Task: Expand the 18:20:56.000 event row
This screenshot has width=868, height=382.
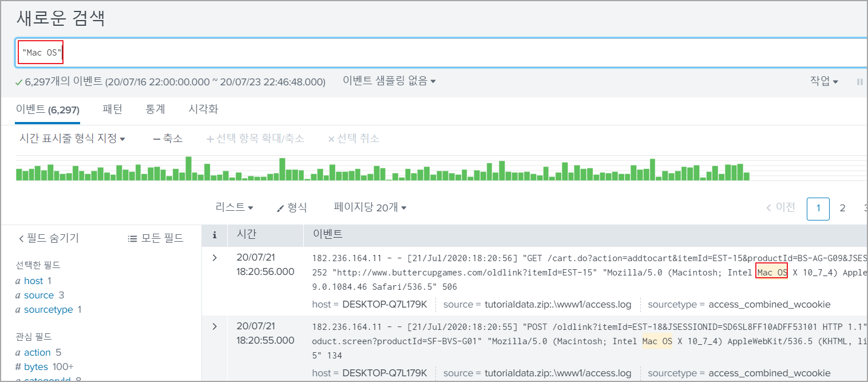Action: coord(215,258)
